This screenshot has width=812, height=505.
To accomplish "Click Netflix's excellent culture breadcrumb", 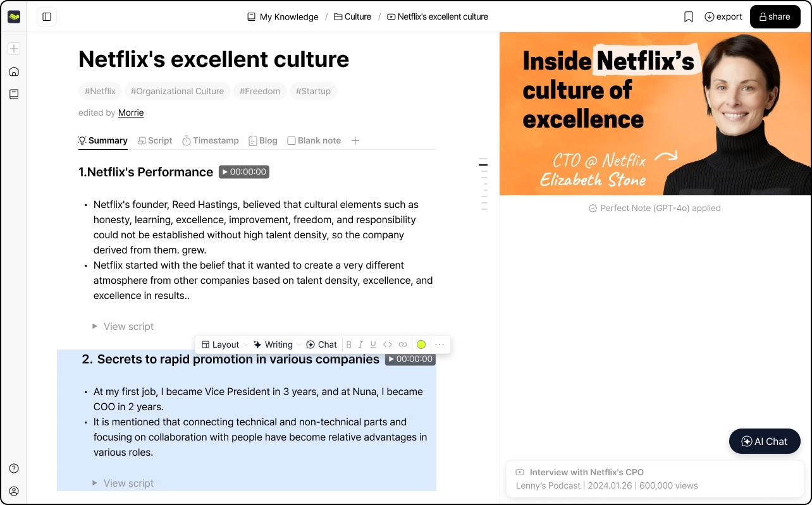I will 438,17.
